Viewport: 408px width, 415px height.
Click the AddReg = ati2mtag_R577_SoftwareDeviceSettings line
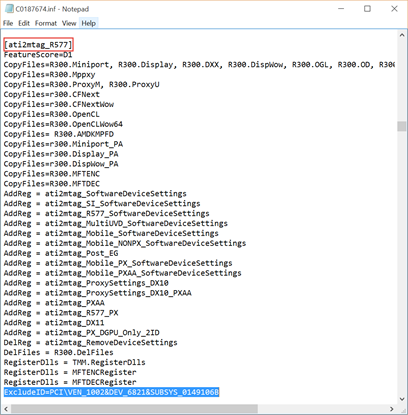pyautogui.click(x=107, y=213)
